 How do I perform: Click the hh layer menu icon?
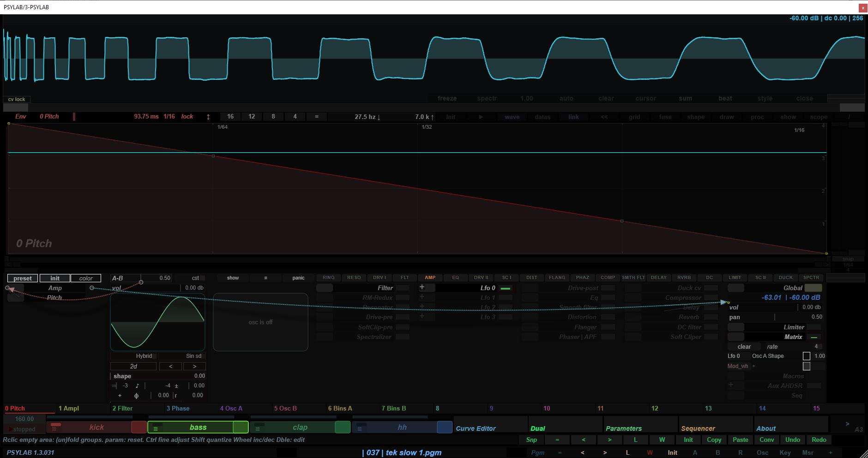click(x=360, y=428)
